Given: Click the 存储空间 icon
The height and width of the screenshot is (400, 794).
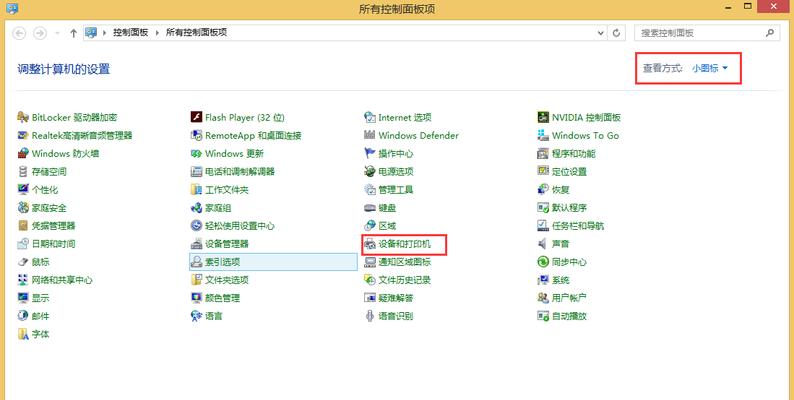Looking at the screenshot, I should (23, 172).
